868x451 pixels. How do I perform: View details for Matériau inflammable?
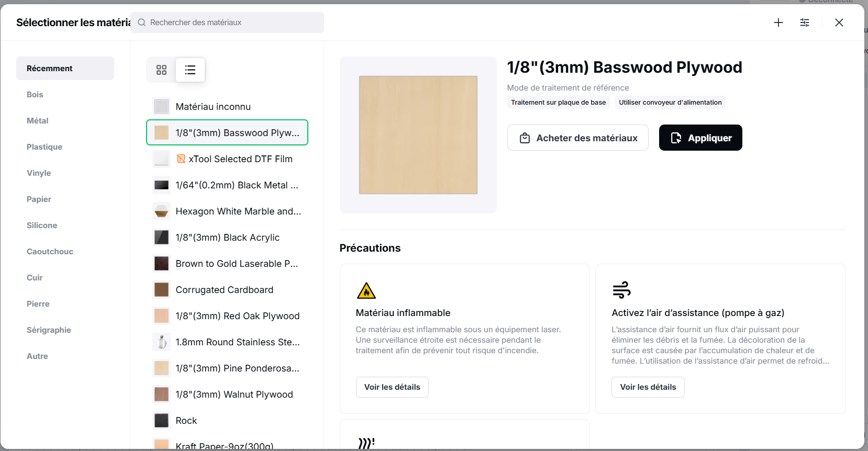tap(392, 387)
